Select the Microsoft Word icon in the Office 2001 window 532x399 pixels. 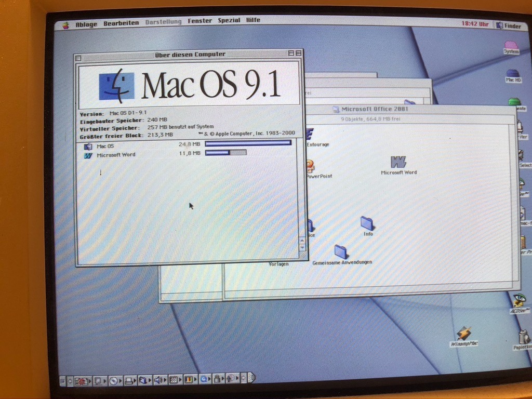(398, 162)
